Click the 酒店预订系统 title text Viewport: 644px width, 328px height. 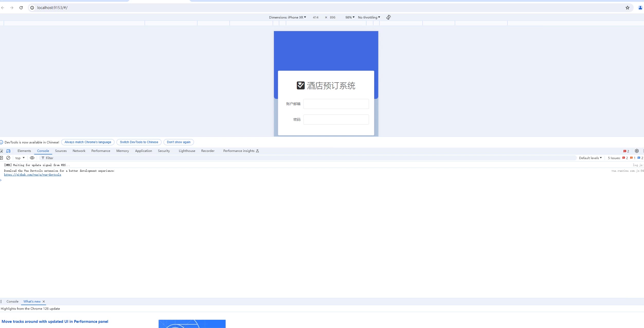[x=331, y=86]
